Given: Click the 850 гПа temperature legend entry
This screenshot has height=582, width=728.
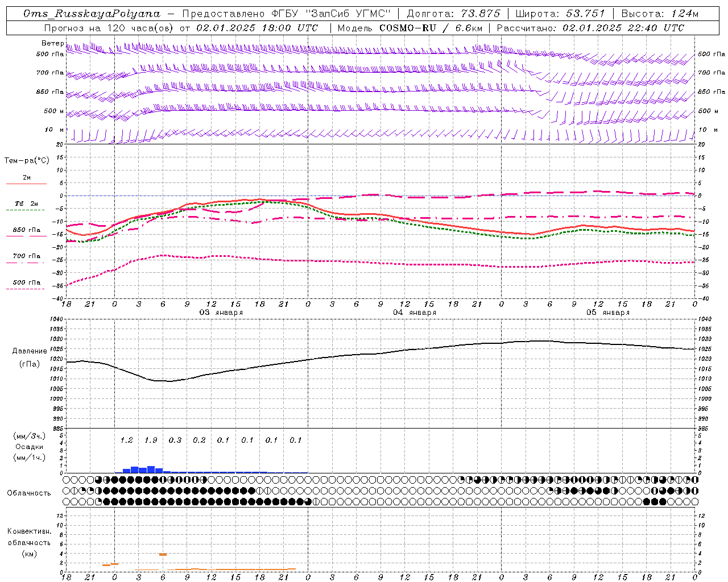Looking at the screenshot, I should pyautogui.click(x=27, y=230).
